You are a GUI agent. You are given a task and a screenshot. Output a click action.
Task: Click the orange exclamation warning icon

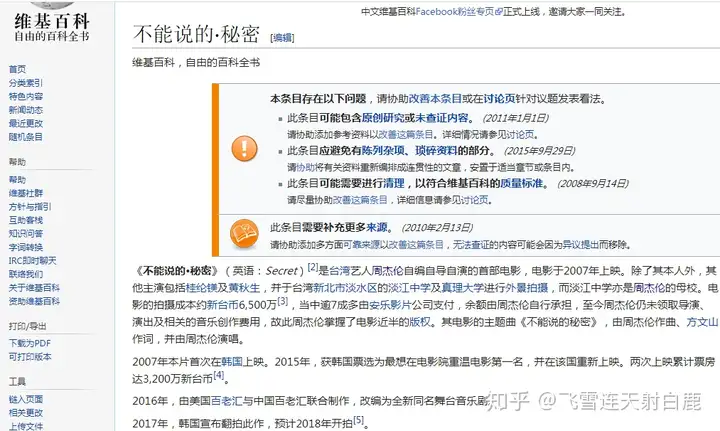[244, 149]
